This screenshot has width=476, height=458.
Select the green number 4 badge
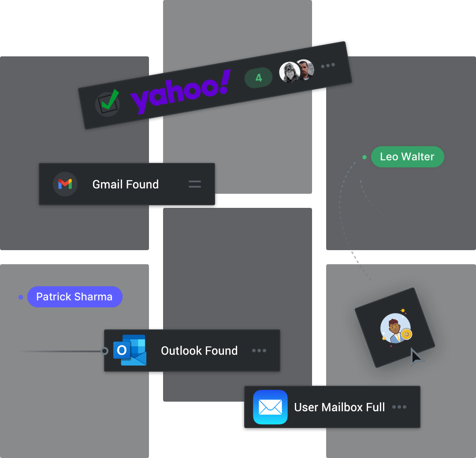click(258, 78)
